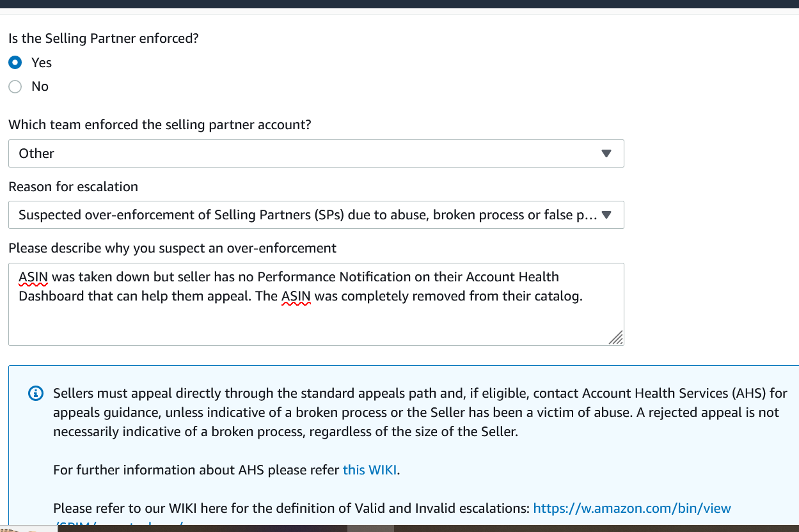
Task: Click the blue info icon in the notice
Action: (36, 393)
